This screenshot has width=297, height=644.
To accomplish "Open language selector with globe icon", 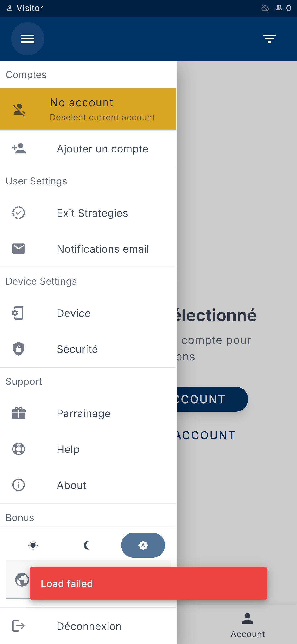I will (x=22, y=580).
